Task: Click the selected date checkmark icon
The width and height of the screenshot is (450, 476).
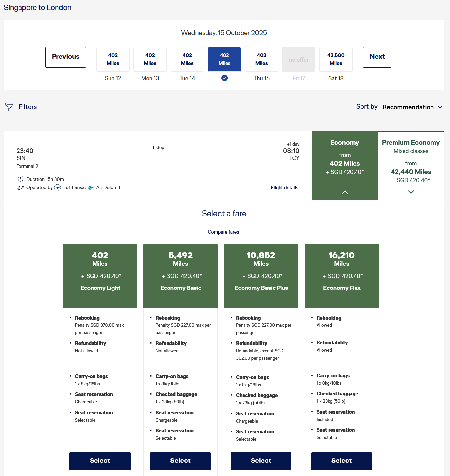Action: click(224, 78)
